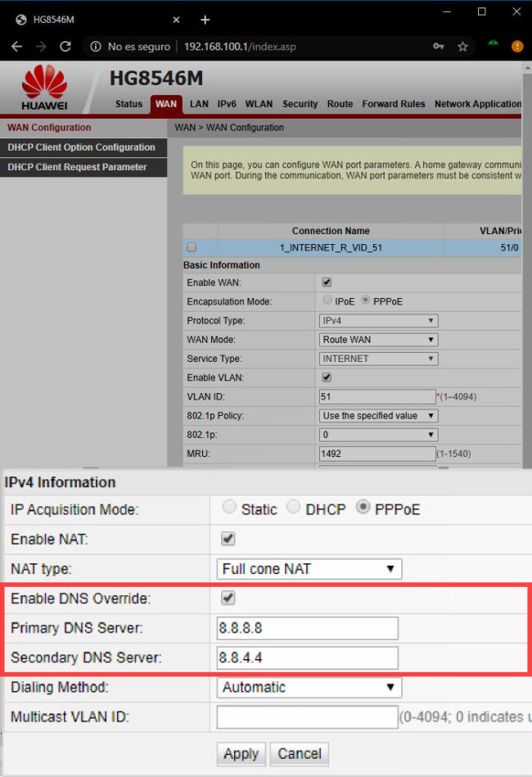This screenshot has height=777, width=532.
Task: Open the Dialing Method dropdown
Action: 309,687
